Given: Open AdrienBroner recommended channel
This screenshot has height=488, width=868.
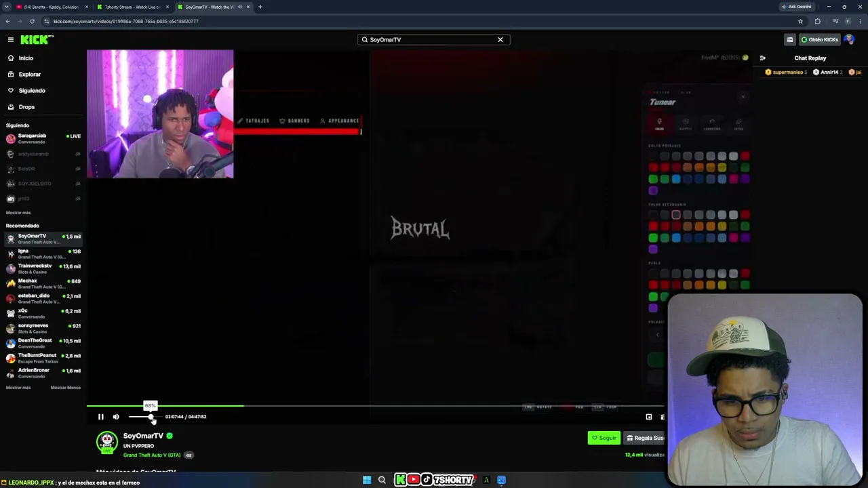Looking at the screenshot, I should (x=43, y=373).
